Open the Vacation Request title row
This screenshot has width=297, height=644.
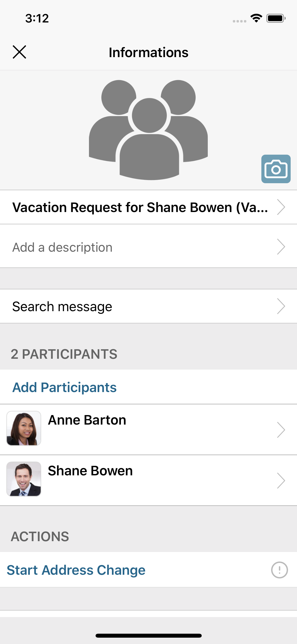[x=140, y=207]
